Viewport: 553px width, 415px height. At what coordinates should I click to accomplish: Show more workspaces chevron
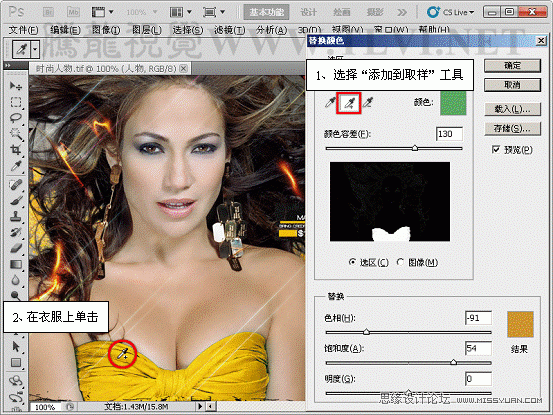[402, 13]
